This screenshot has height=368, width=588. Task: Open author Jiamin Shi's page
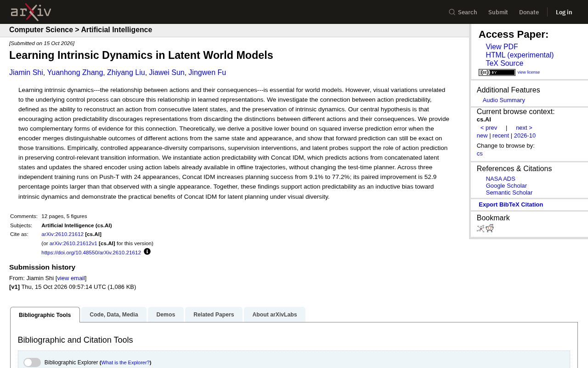[x=26, y=73]
